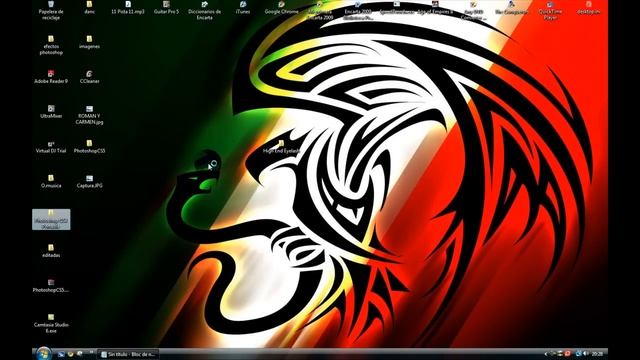Select the iTunes desktop shortcut
Screen dimensions: 640x360
coord(243,8)
